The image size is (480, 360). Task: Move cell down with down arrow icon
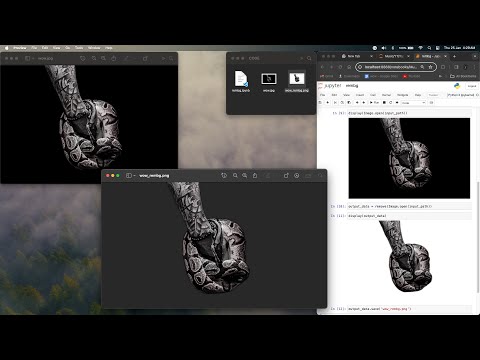pos(363,103)
